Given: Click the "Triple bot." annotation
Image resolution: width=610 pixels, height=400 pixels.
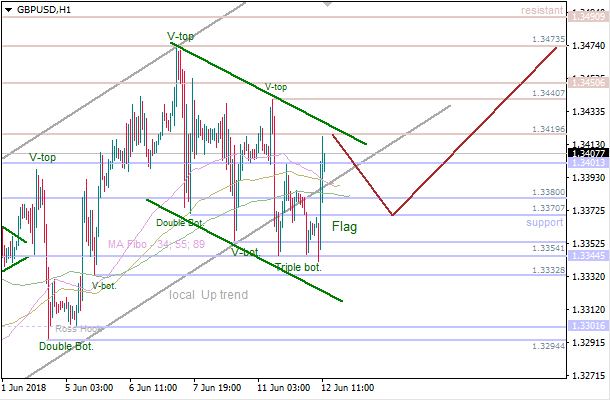Looking at the screenshot, I should [298, 268].
